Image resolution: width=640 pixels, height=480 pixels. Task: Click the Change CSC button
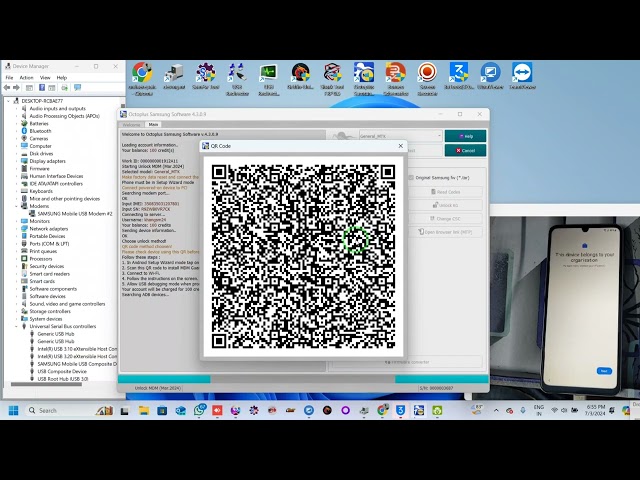(x=445, y=218)
